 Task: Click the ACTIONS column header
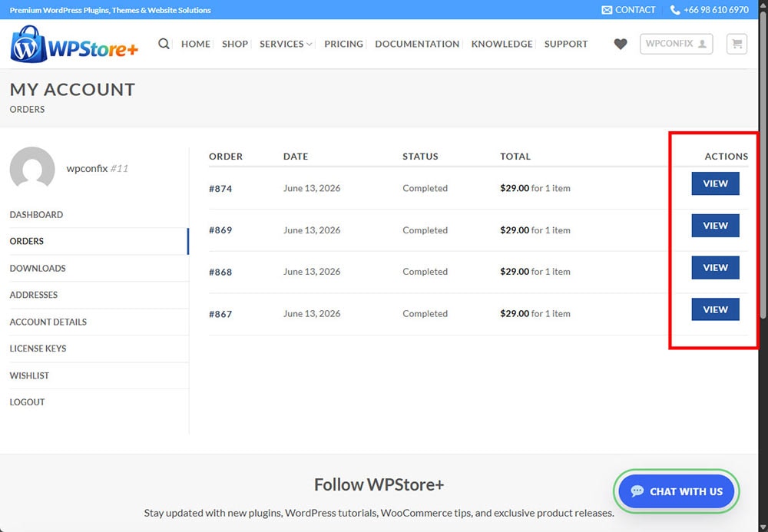pos(727,157)
